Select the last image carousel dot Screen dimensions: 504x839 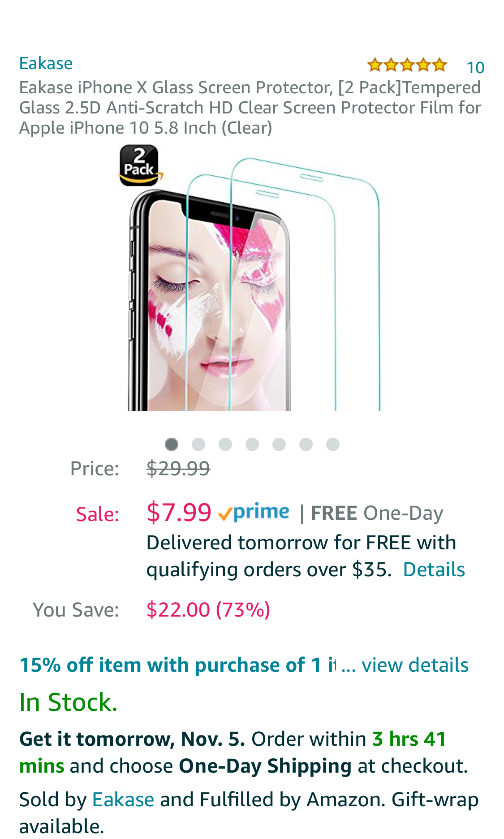point(333,444)
